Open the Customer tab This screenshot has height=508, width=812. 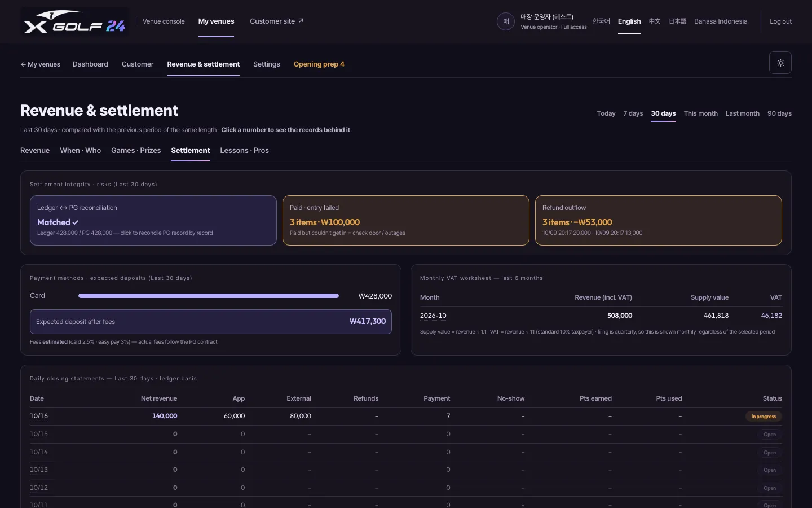[138, 64]
